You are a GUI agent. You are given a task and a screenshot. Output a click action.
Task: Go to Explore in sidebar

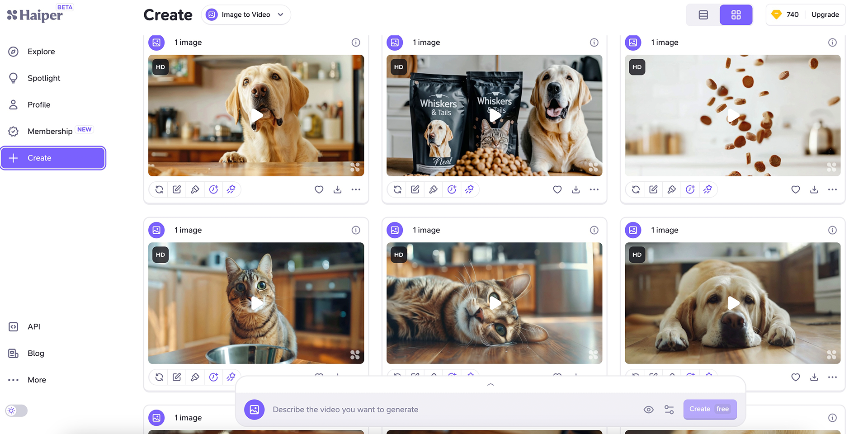click(41, 52)
